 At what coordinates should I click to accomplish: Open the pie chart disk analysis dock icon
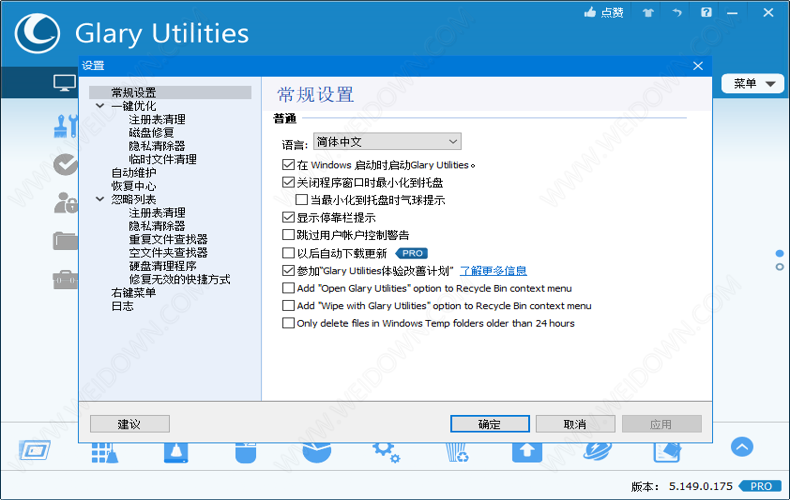317,452
